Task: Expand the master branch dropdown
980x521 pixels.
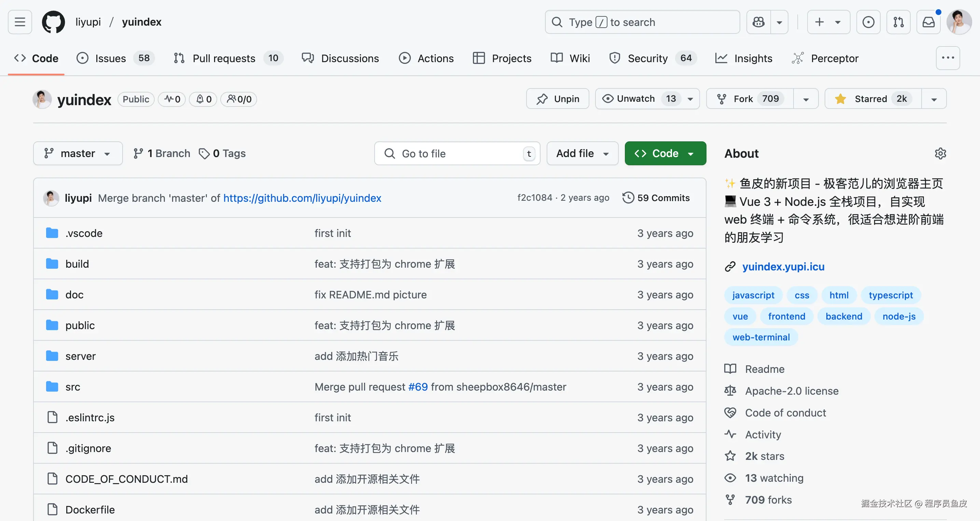Action: [78, 154]
